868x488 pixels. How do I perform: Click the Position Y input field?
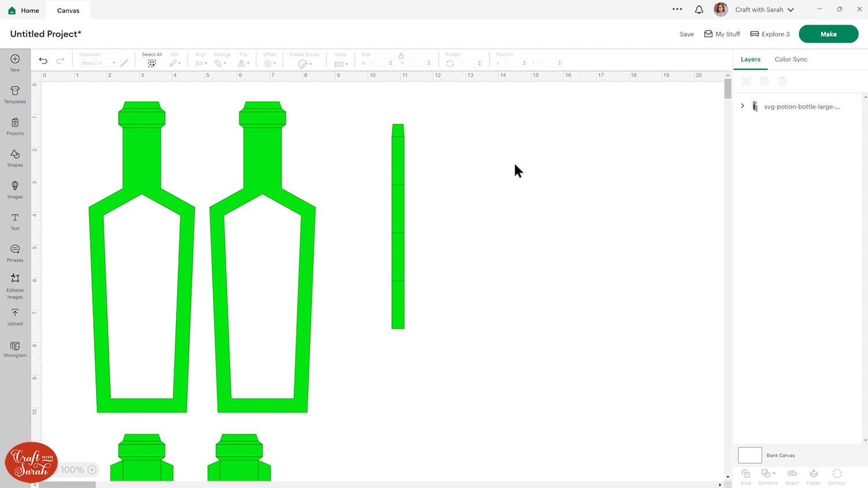click(x=547, y=63)
